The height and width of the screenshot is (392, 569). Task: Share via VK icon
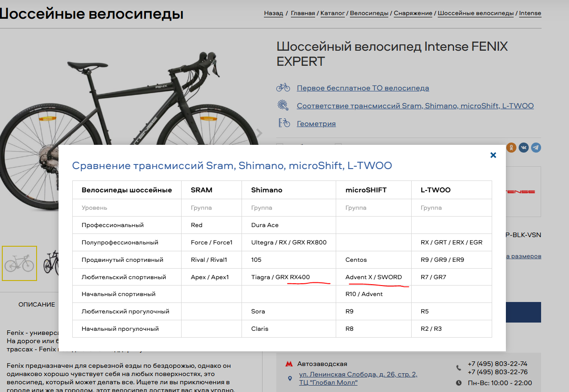(523, 148)
